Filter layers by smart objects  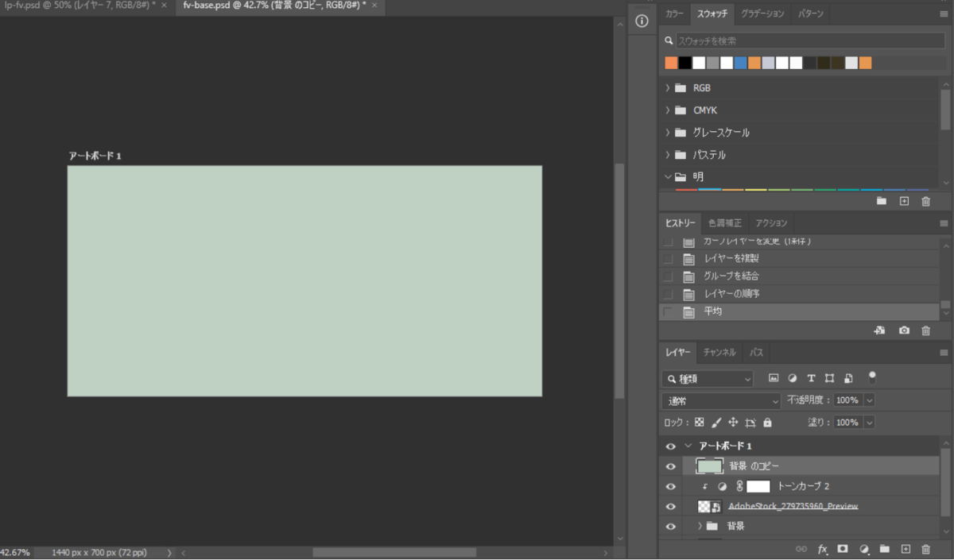(848, 379)
